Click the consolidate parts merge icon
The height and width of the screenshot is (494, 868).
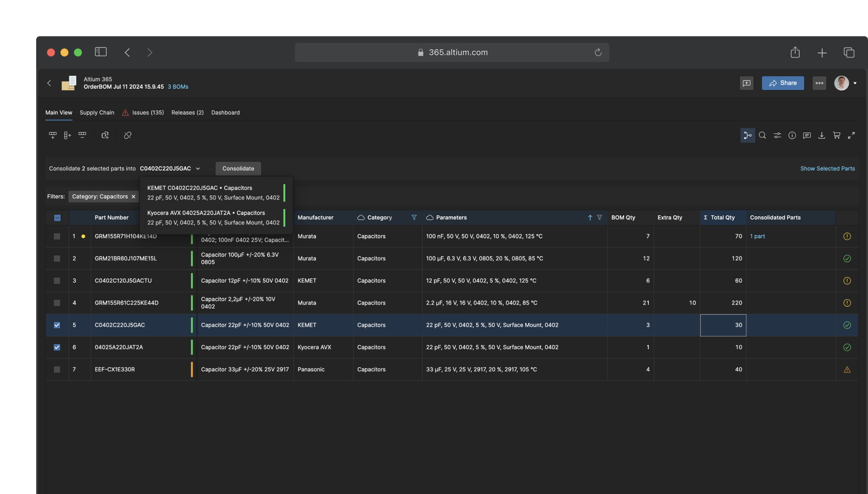pos(747,135)
